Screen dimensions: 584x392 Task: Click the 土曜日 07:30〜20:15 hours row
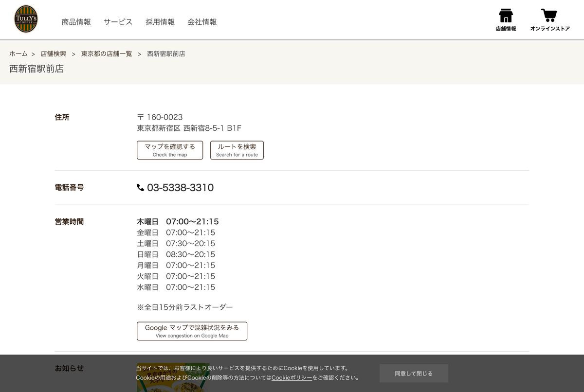[176, 244]
